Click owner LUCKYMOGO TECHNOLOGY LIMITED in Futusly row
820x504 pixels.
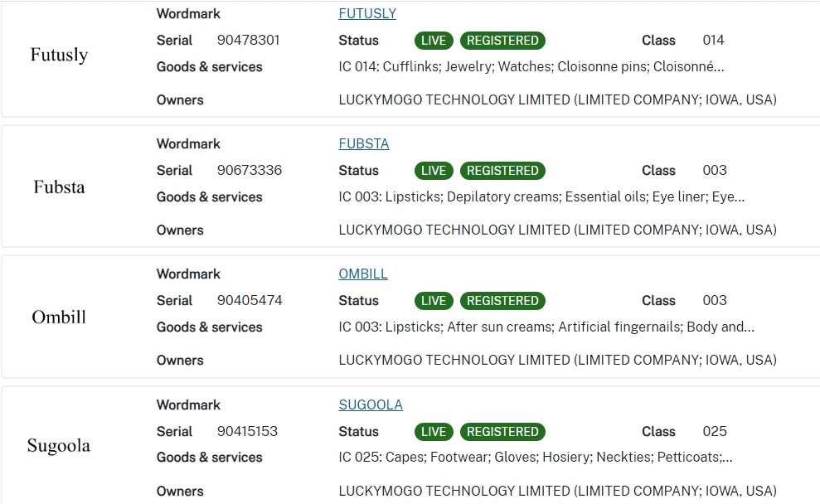[557, 99]
